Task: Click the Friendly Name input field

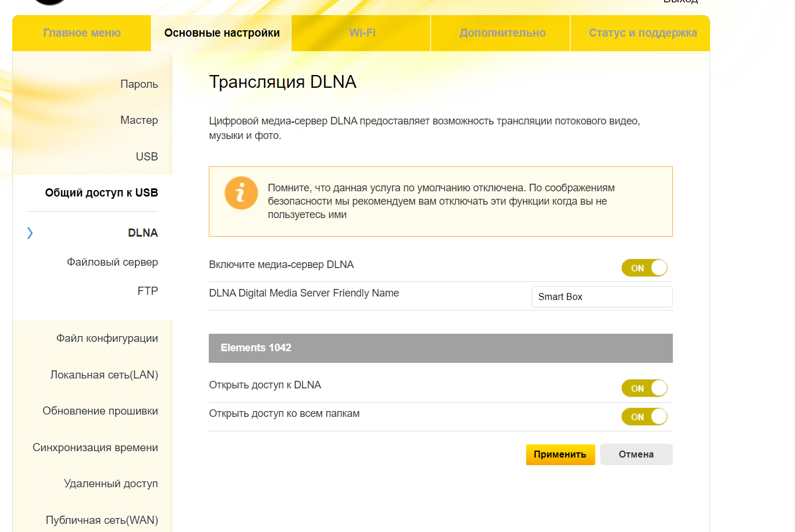Action: 601,297
